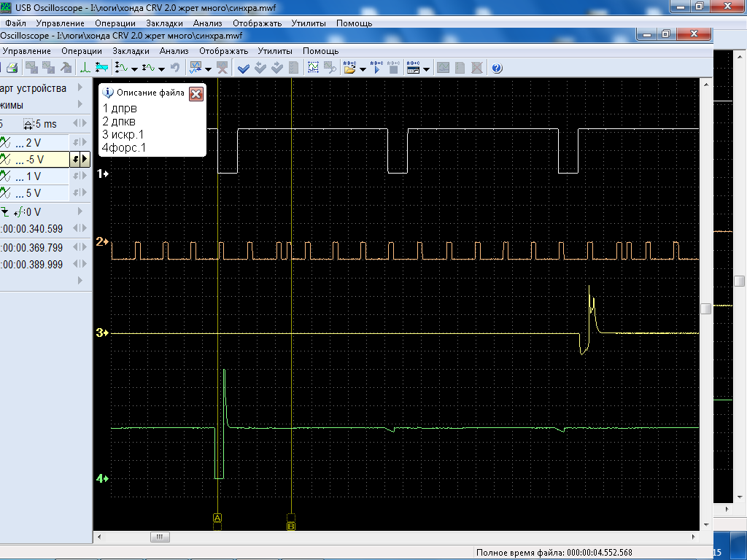Expand the arrow on the -5 V row

coord(85,159)
